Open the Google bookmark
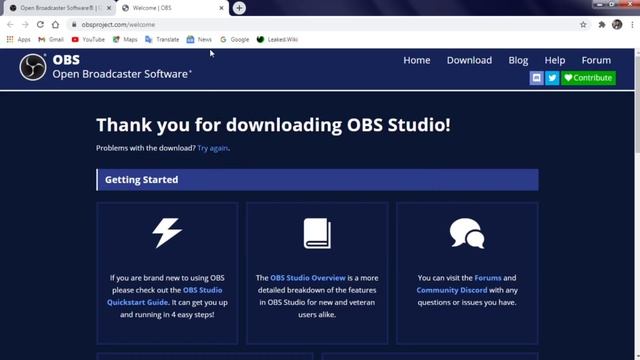 click(235, 40)
